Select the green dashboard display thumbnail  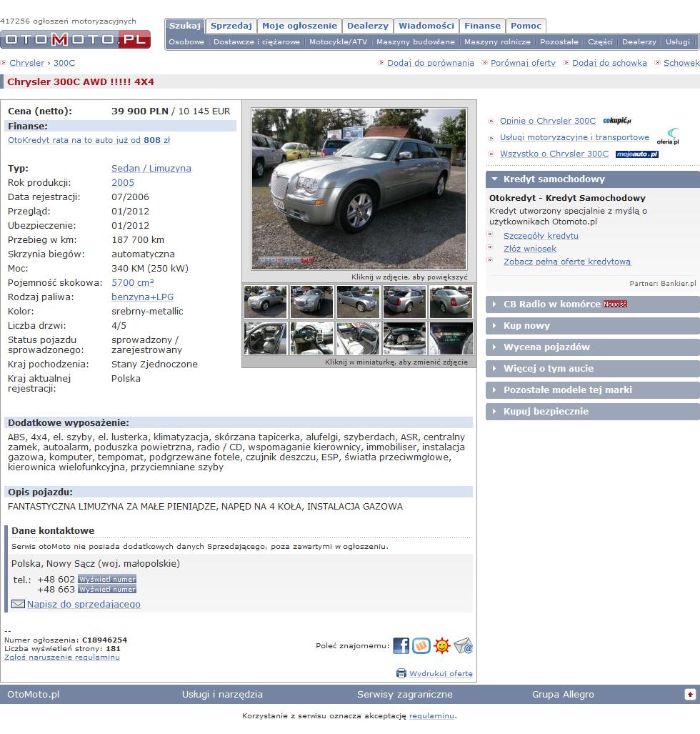[451, 339]
